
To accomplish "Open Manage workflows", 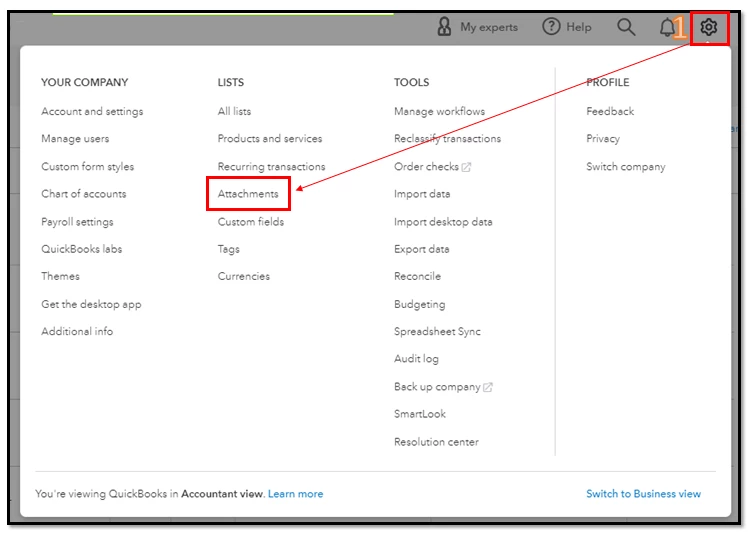I will (x=439, y=112).
